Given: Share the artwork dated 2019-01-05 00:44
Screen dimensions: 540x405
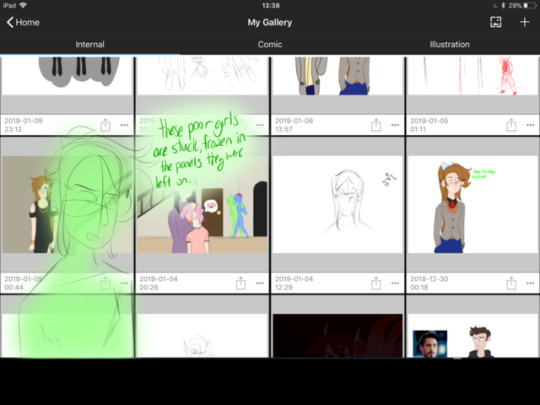Looking at the screenshot, I should tap(105, 283).
